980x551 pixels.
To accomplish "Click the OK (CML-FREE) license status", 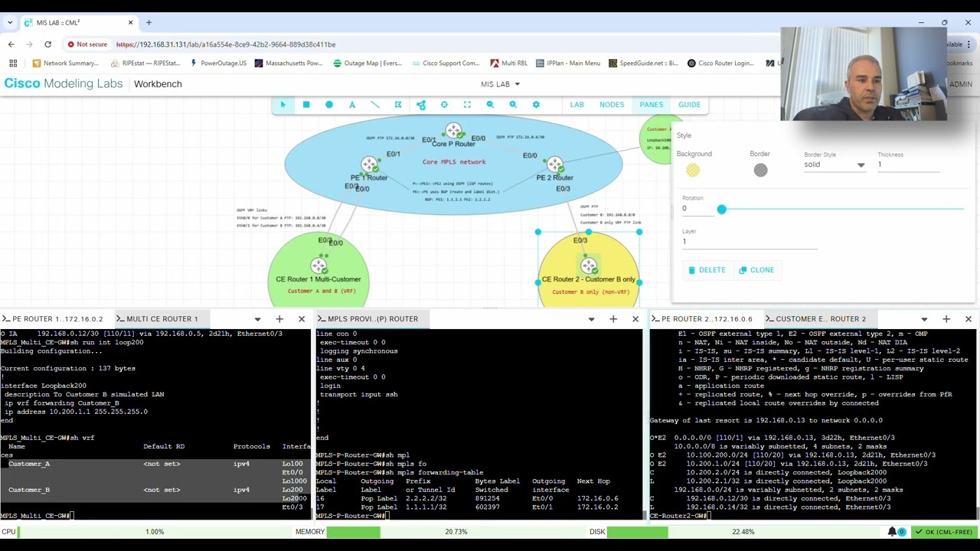I will (942, 532).
